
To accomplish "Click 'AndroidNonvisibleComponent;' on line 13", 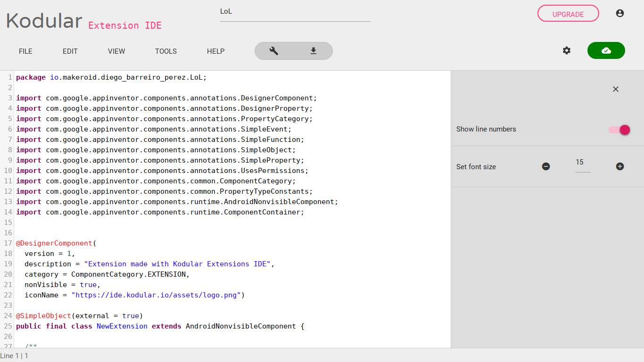I will (281, 202).
